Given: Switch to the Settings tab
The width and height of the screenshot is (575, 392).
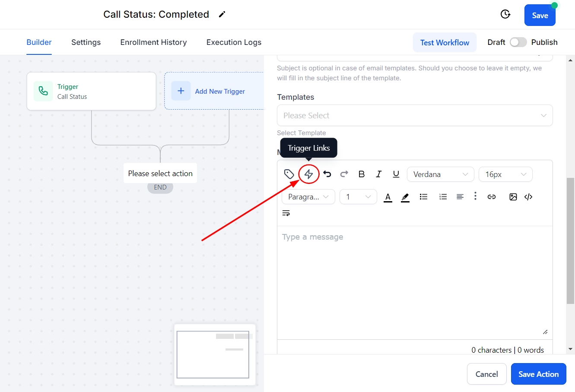Looking at the screenshot, I should (x=86, y=42).
